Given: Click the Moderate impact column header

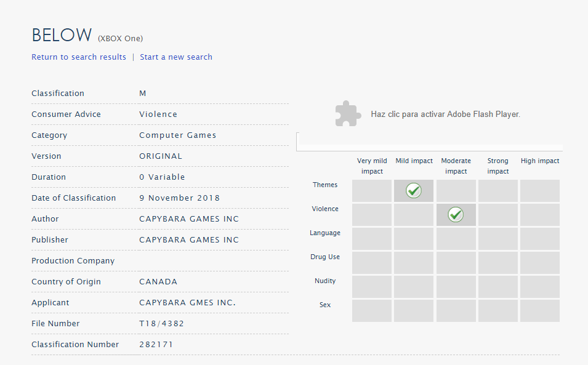Looking at the screenshot, I should (x=456, y=166).
